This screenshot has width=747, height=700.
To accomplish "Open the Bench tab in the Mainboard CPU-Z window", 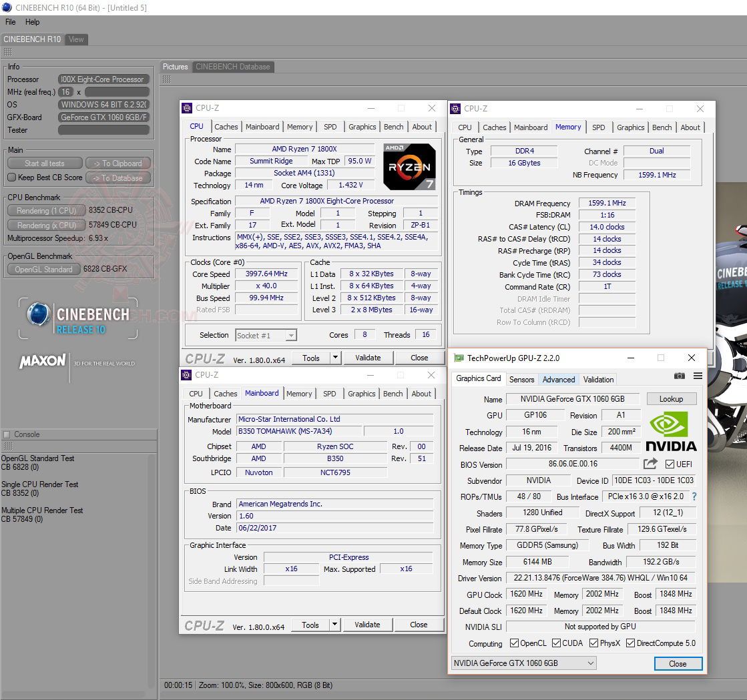I will point(393,394).
